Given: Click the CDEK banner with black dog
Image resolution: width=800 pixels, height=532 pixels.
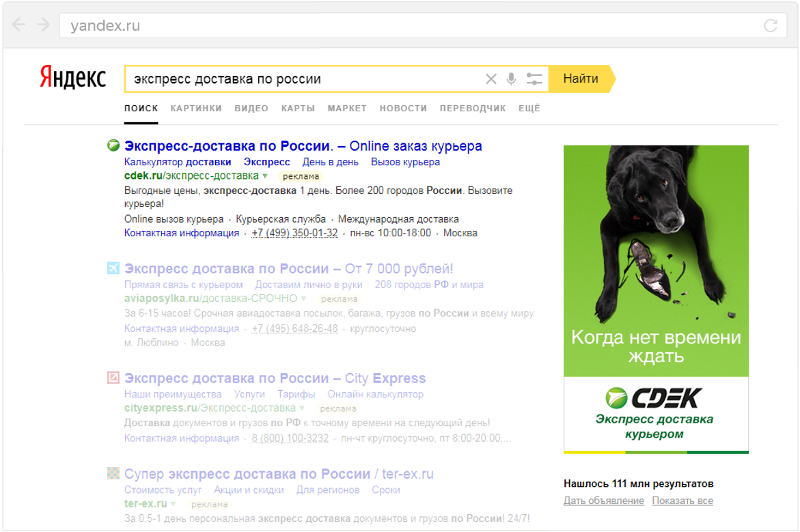Looking at the screenshot, I should [656, 299].
